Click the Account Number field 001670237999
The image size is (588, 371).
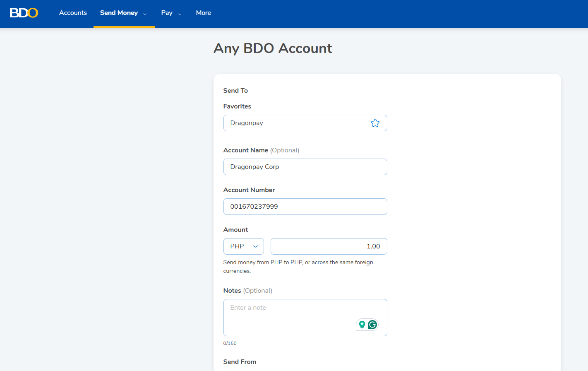[x=305, y=207]
